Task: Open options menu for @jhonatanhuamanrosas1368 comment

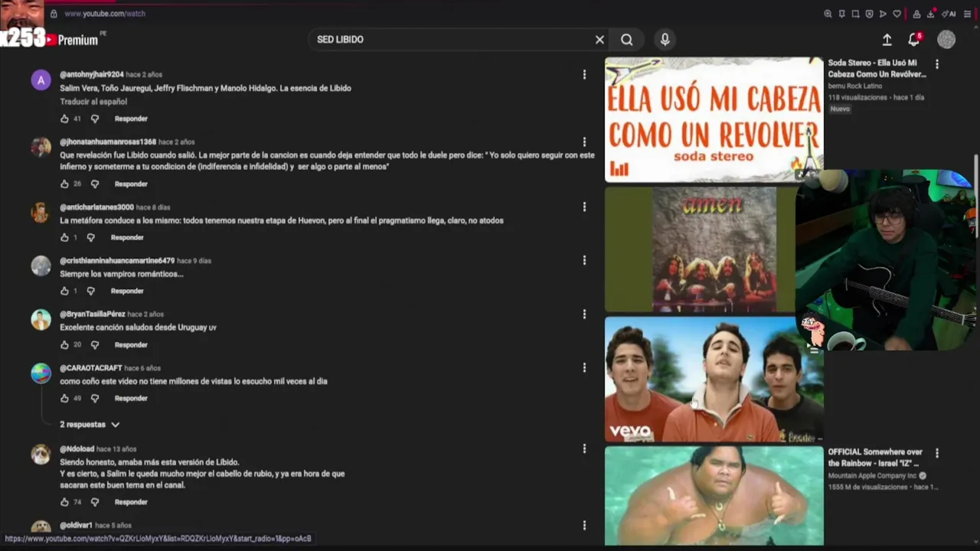Action: [x=584, y=142]
